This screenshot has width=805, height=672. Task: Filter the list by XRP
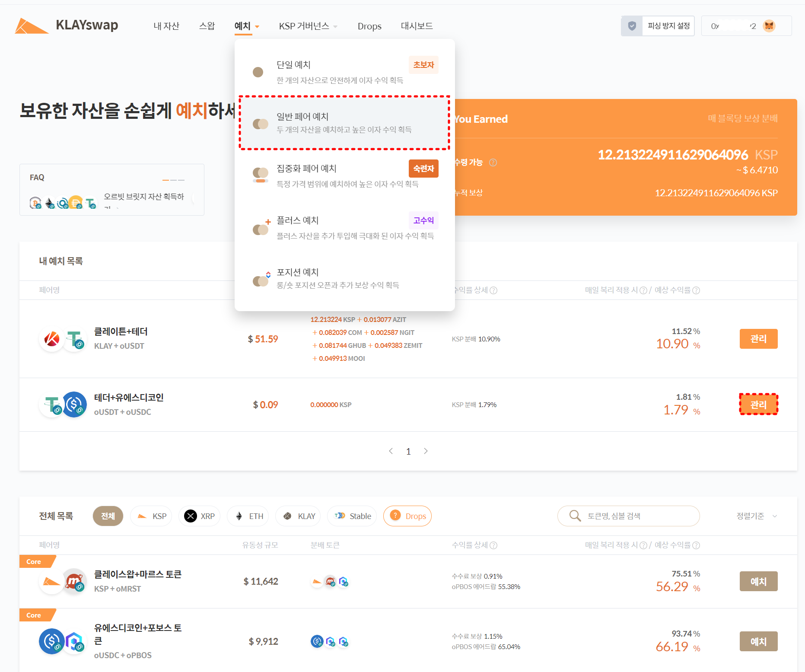coord(200,516)
